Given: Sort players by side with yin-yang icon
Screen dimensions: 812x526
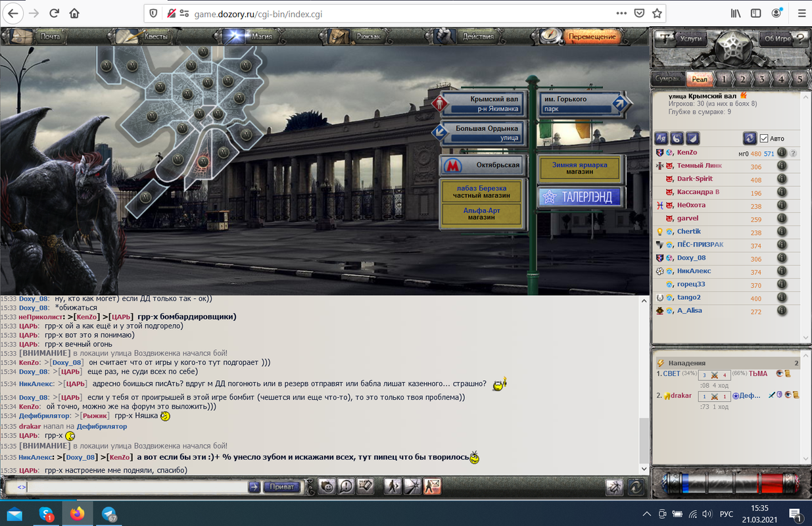Looking at the screenshot, I should pyautogui.click(x=677, y=138).
